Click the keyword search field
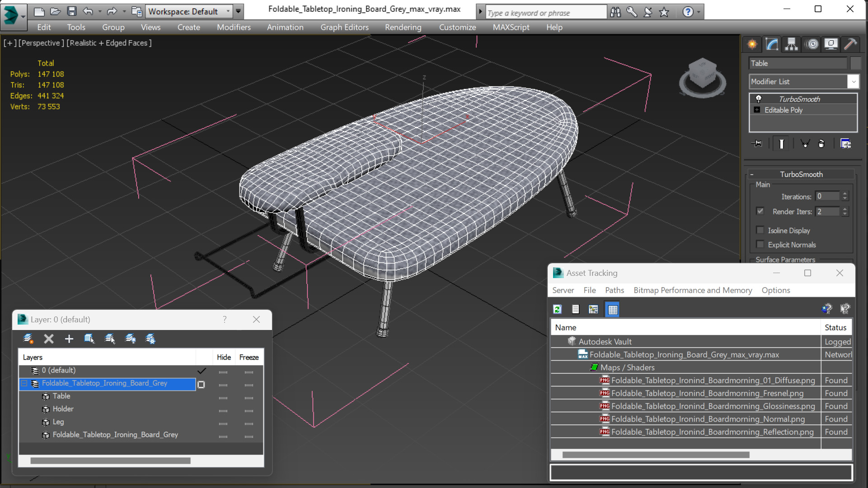Image resolution: width=868 pixels, height=488 pixels. 546,13
